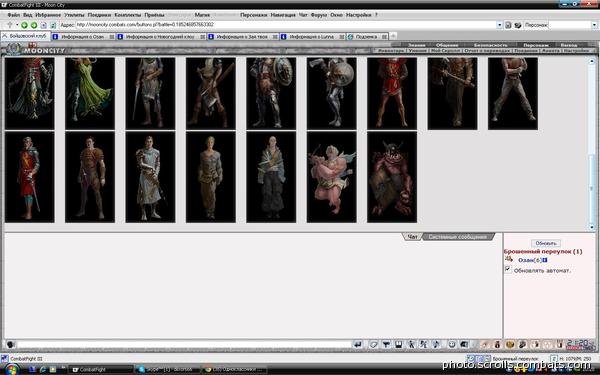This screenshot has width=600, height=375.
Task: Select the white tabard knight character image
Action: [x=150, y=177]
